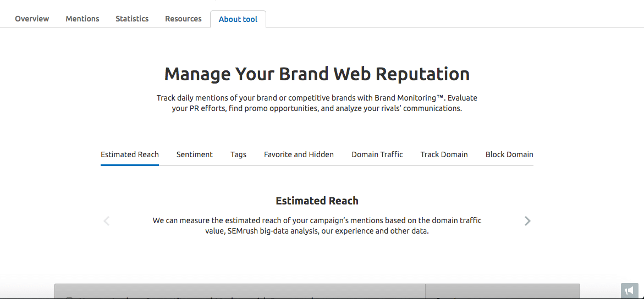644x299 pixels.
Task: Advance to next slide with right chevron
Action: (x=527, y=221)
